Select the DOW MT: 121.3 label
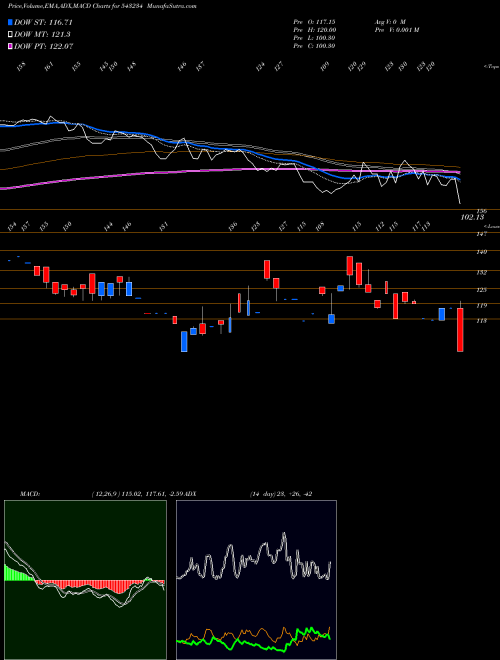Screen dimensions: 500x660 (x=42, y=35)
